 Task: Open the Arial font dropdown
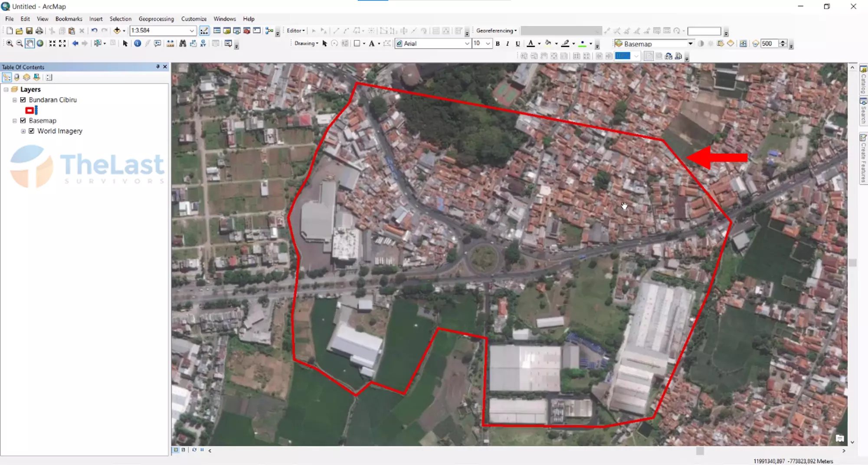(x=467, y=44)
